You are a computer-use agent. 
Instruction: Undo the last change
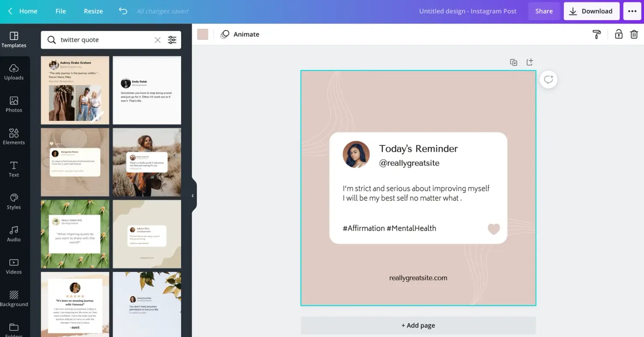click(x=123, y=11)
